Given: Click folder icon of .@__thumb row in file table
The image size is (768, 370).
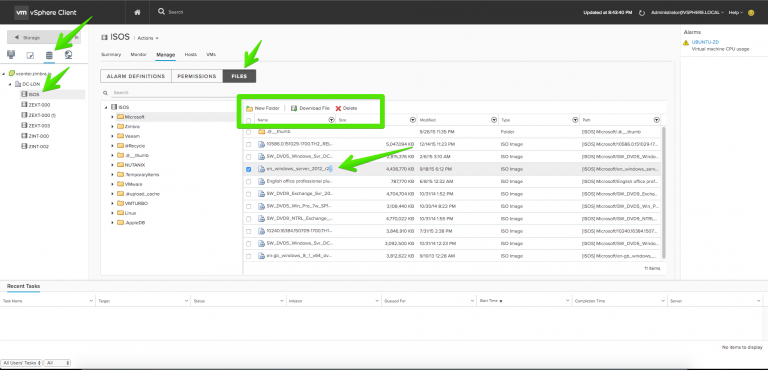Looking at the screenshot, I should (262, 132).
